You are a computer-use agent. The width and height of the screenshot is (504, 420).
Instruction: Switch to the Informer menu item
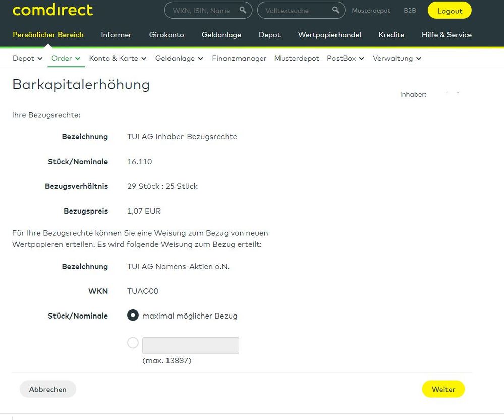coord(116,35)
